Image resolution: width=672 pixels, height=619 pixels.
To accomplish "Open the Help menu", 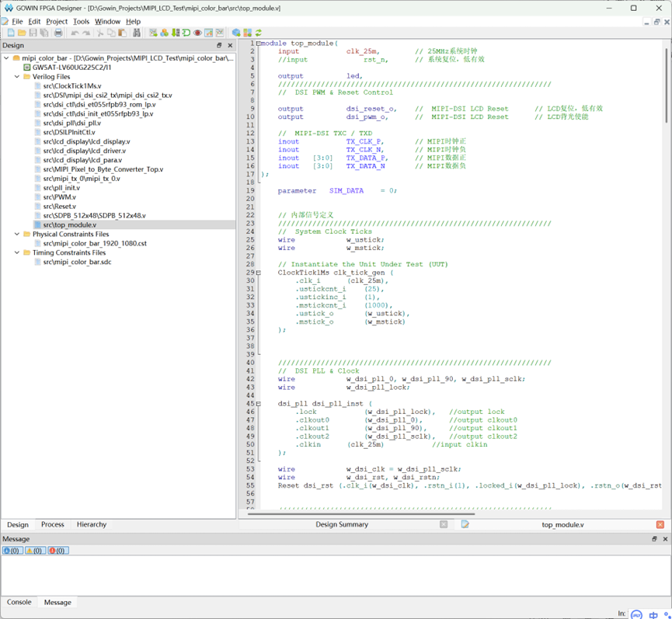I will (134, 22).
